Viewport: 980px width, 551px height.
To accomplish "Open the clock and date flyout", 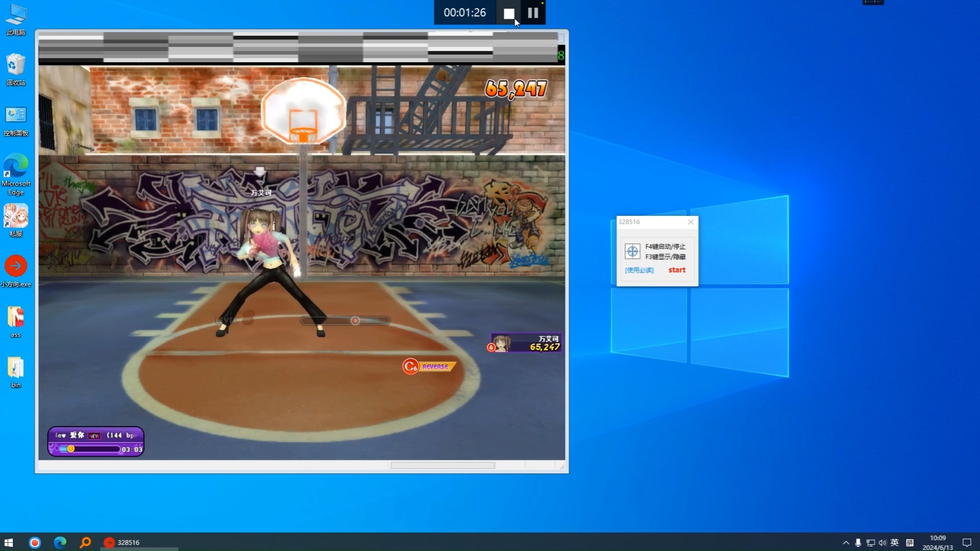I will coord(938,542).
